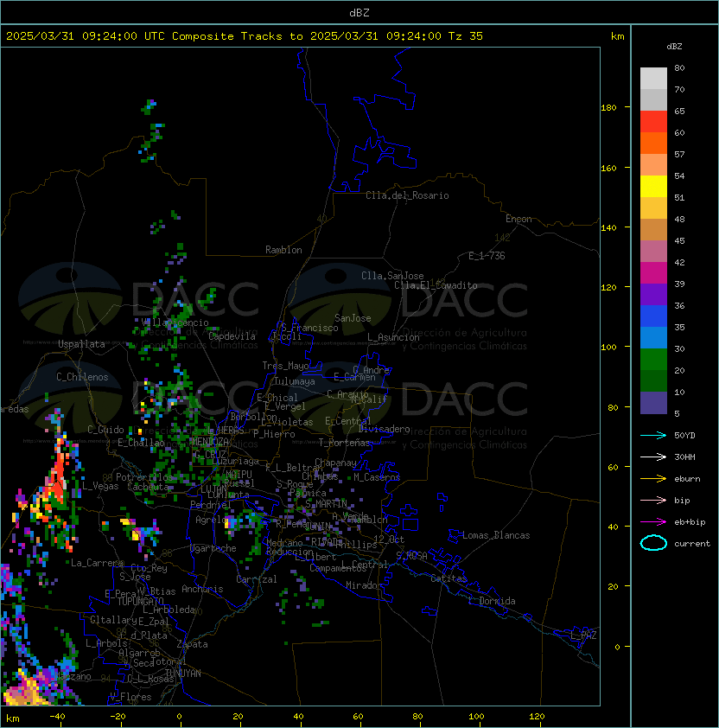
Task: Click the 'TUPUNGATO' map label
Action: pos(140,602)
